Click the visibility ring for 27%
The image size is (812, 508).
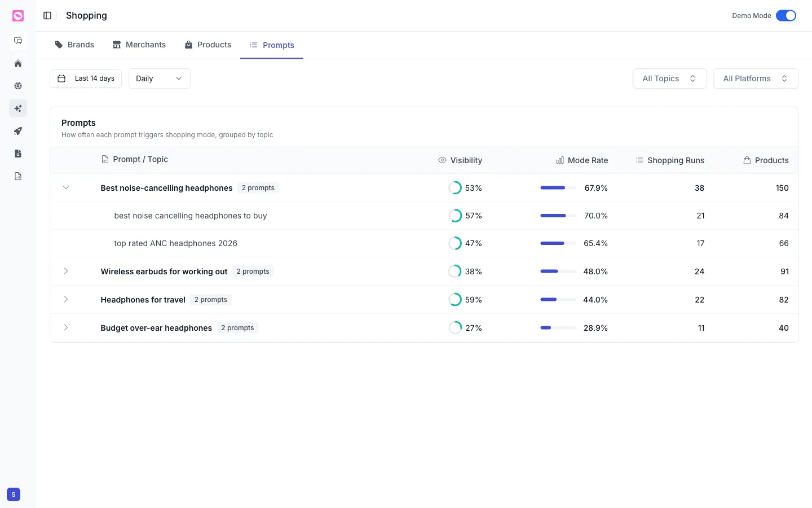(455, 328)
